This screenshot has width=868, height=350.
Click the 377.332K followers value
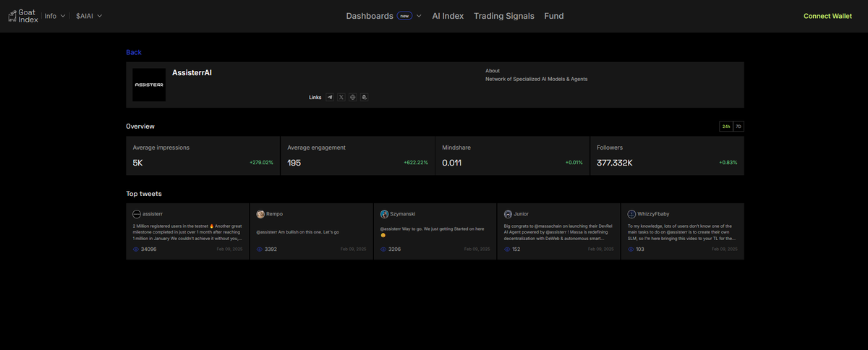point(615,163)
